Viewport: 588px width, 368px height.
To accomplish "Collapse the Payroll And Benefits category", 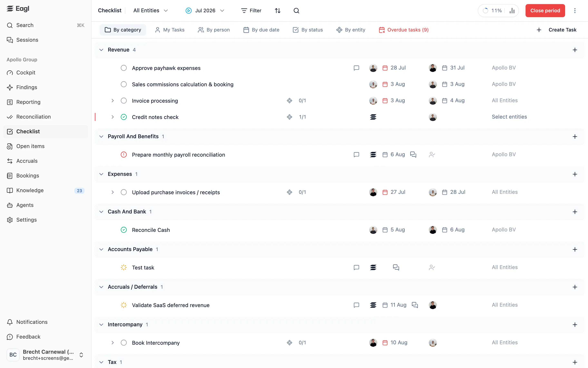I will point(101,137).
